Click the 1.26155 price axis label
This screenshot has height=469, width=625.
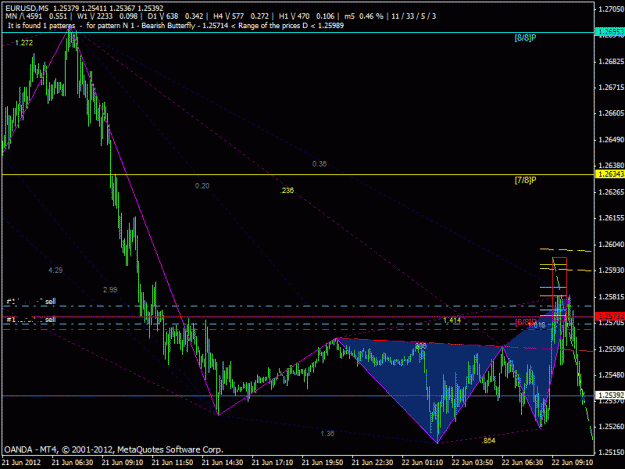point(611,218)
